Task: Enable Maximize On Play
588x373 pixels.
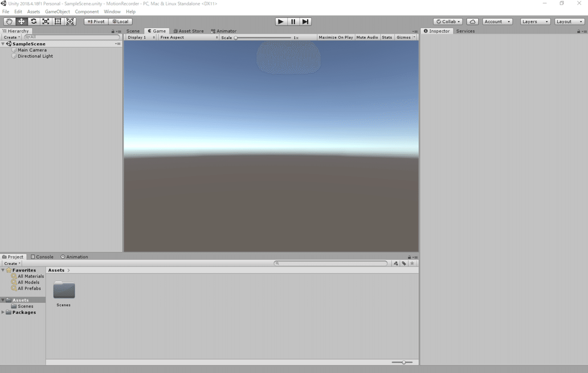Action: [335, 37]
